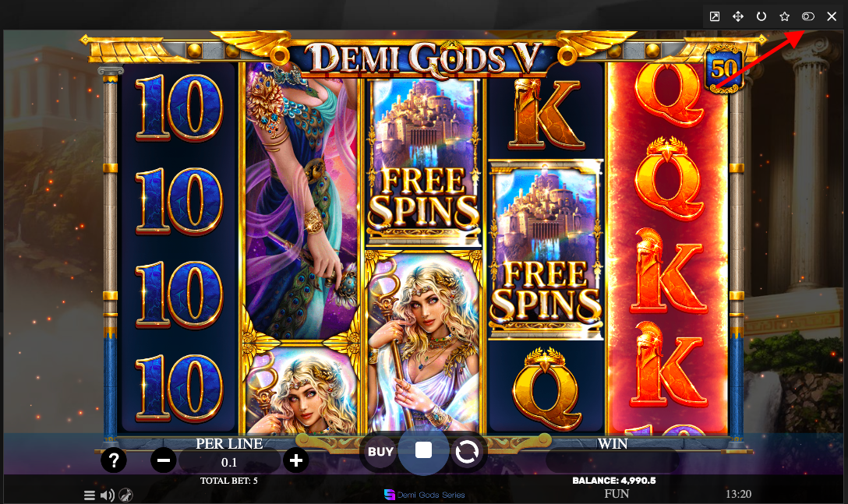
Task: Increase per line bet with plus
Action: click(x=296, y=460)
